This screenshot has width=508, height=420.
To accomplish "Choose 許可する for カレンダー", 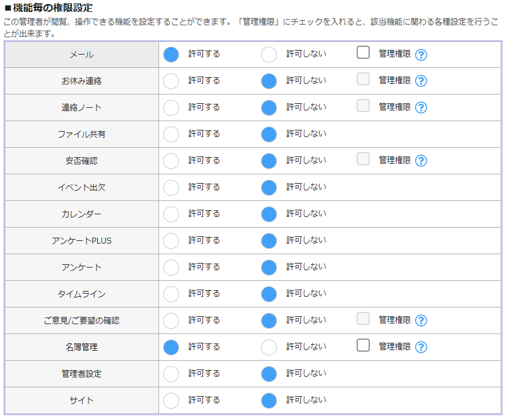I will (171, 214).
